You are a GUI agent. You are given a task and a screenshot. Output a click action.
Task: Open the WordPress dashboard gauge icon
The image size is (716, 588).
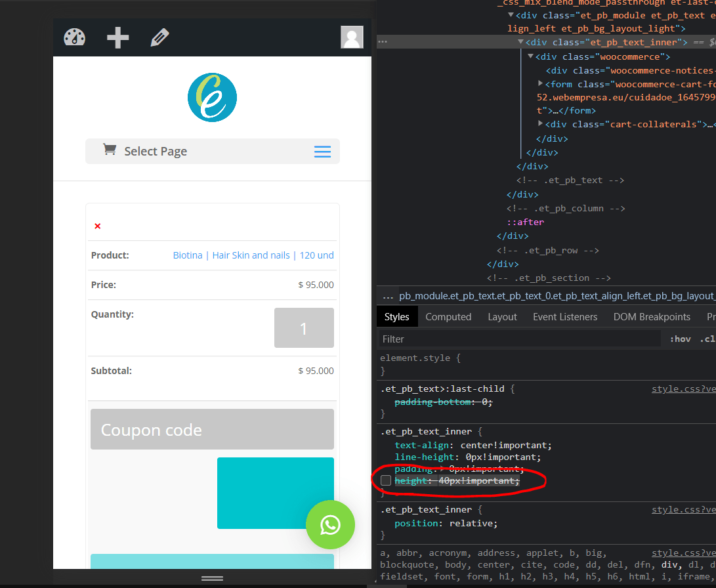click(x=74, y=37)
